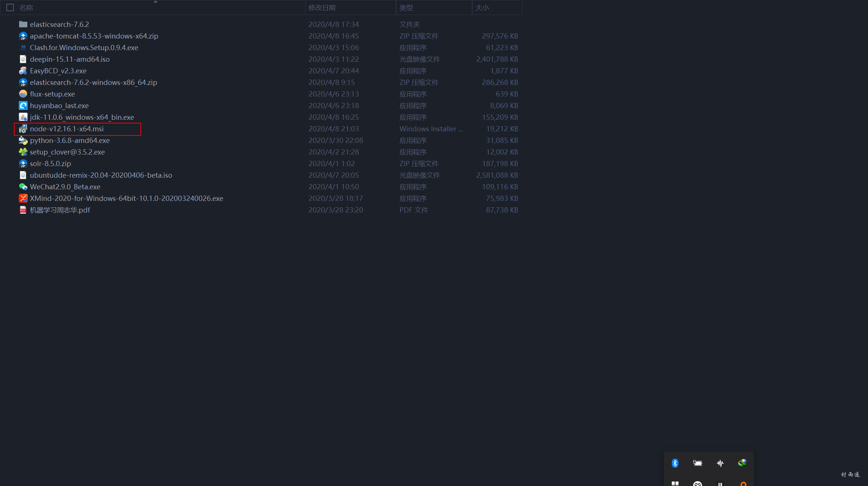Click the waveform monitor tray icon
868x486 pixels.
[720, 463]
